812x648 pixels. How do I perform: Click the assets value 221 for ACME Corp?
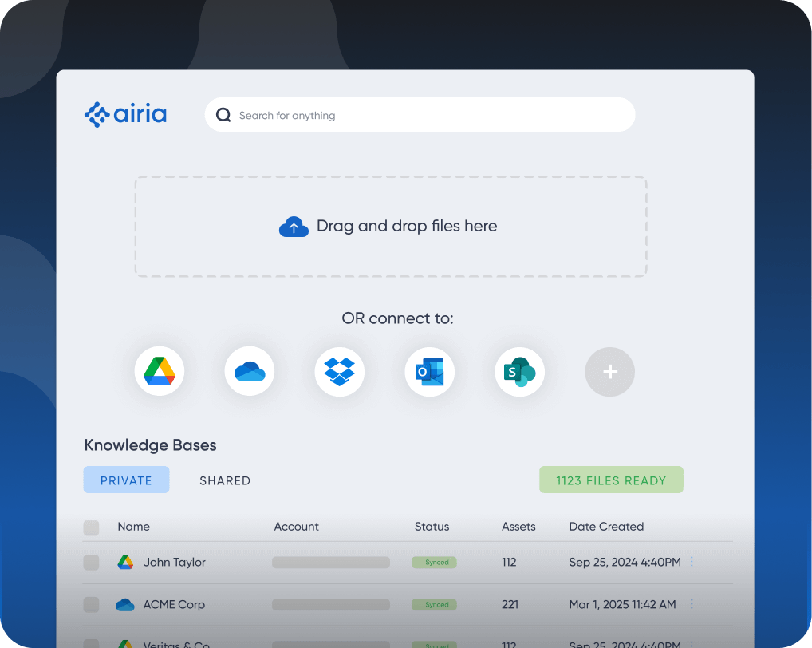pos(510,604)
